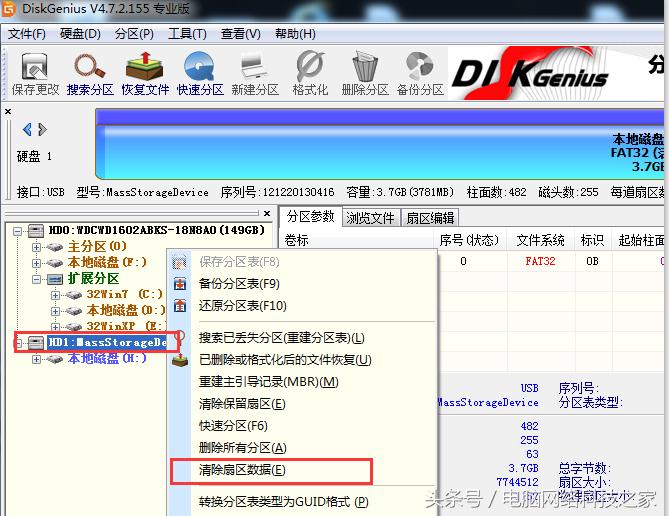Switch to the 扇区编辑 tab
The image size is (669, 516).
click(x=430, y=218)
